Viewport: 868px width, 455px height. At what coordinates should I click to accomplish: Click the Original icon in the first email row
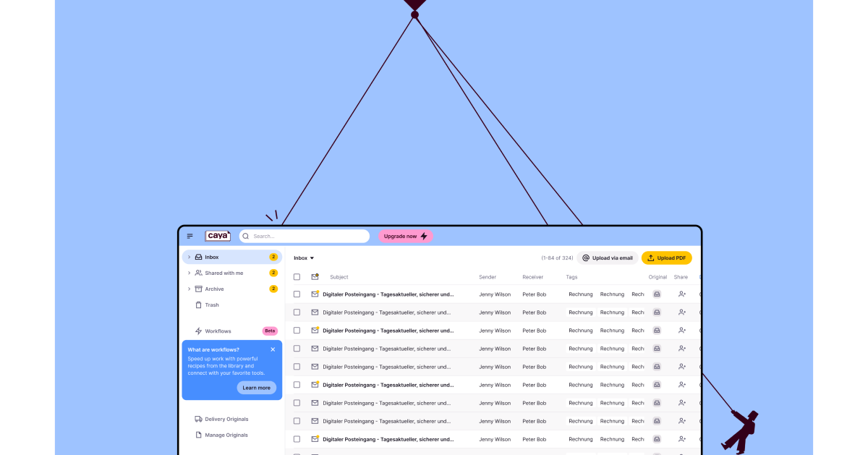657,294
